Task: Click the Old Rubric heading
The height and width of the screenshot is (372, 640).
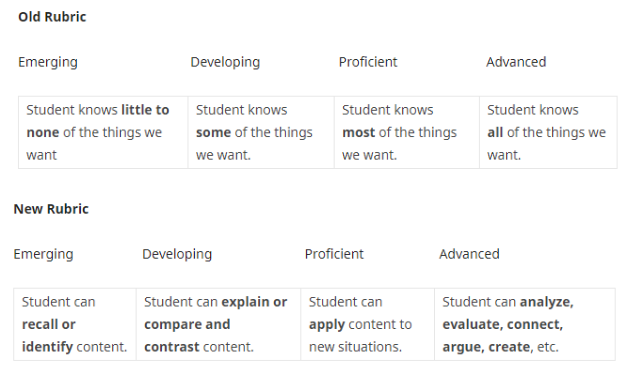Action: pos(52,17)
